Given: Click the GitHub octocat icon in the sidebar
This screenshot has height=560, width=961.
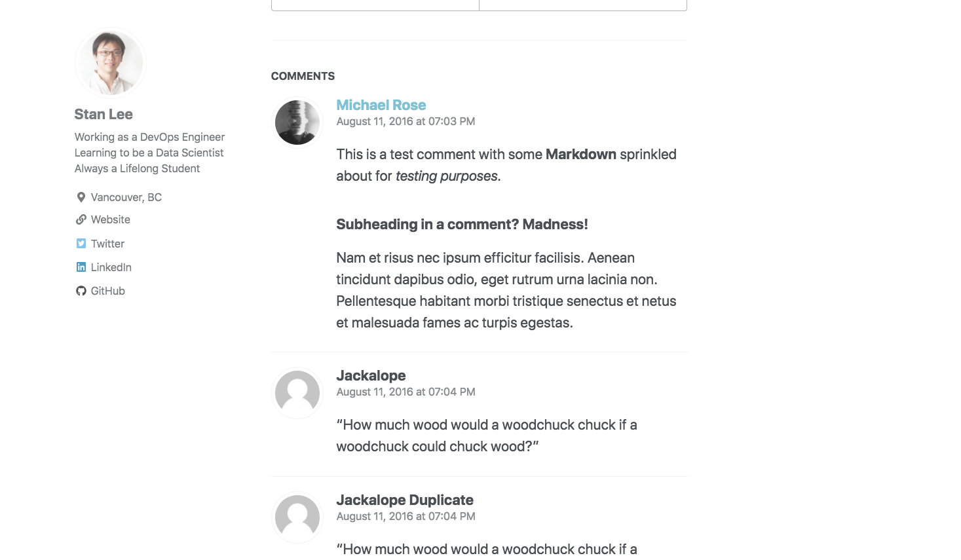Looking at the screenshot, I should tap(81, 291).
